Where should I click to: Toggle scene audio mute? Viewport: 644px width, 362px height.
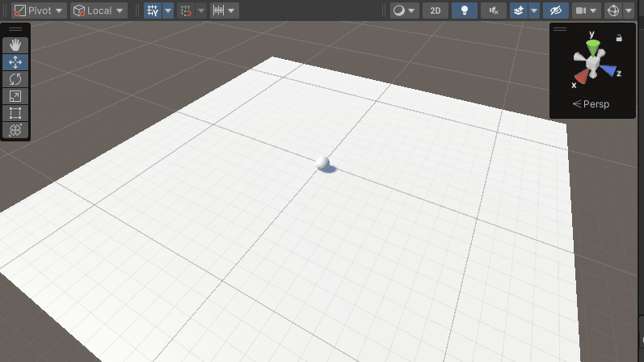[494, 11]
